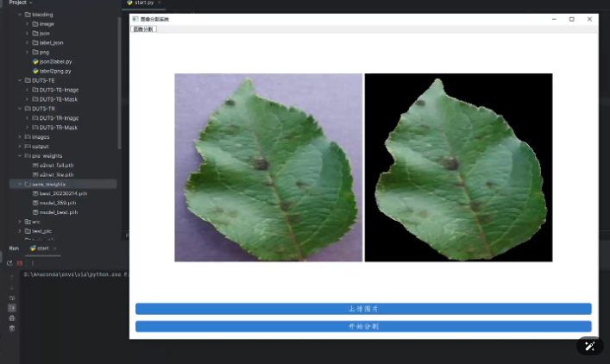
Task: Toggle soft-wrap in Run console
Action: 12,298
